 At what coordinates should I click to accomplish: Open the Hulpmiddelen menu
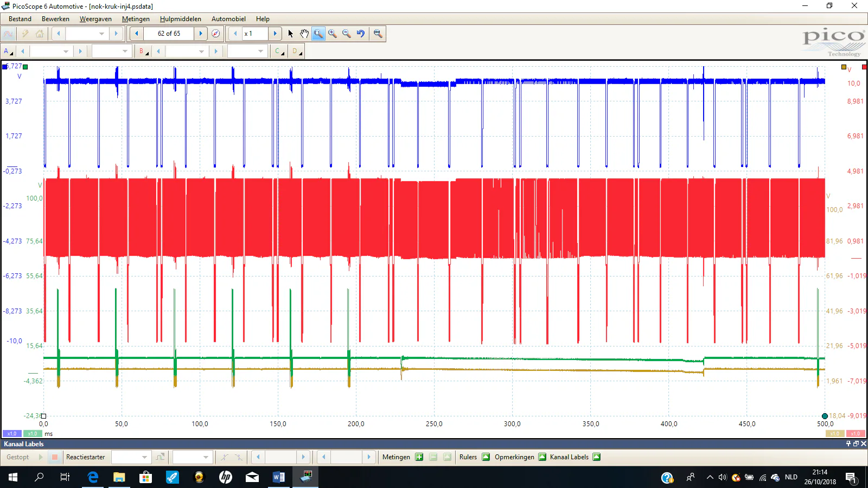[180, 19]
